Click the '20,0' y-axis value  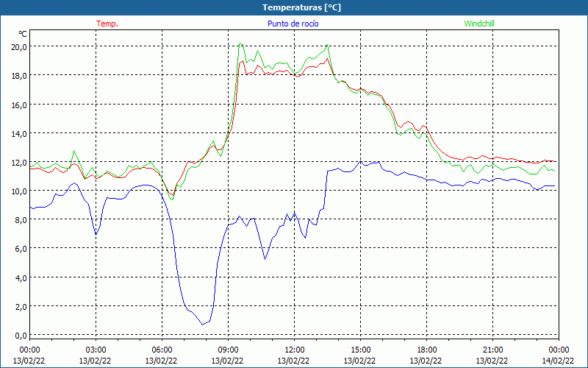tap(19, 47)
